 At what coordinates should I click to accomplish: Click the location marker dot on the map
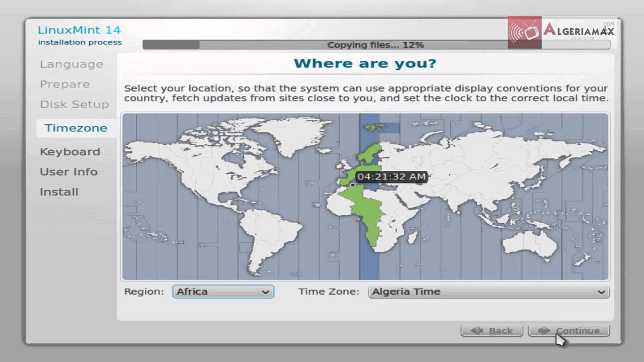click(x=353, y=185)
